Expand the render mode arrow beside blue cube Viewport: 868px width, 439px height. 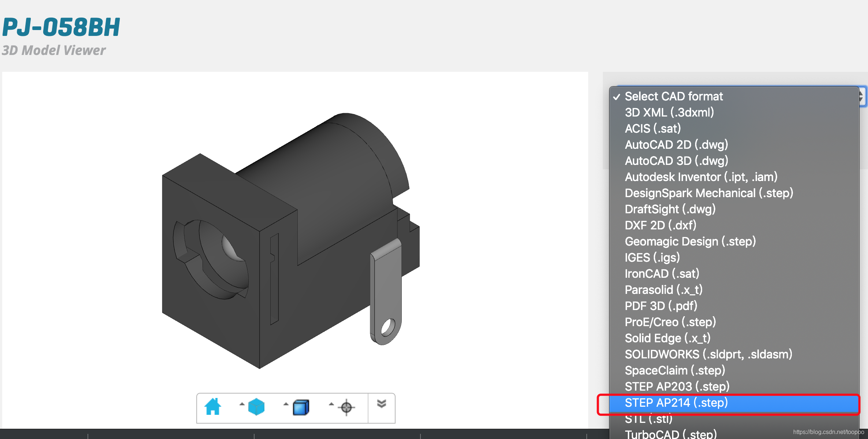click(286, 404)
